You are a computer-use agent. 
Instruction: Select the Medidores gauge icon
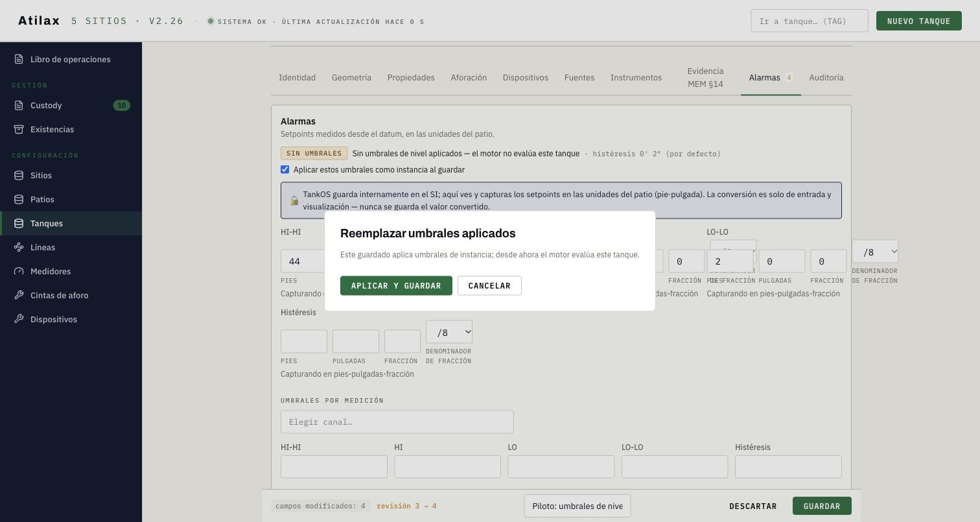pos(19,271)
